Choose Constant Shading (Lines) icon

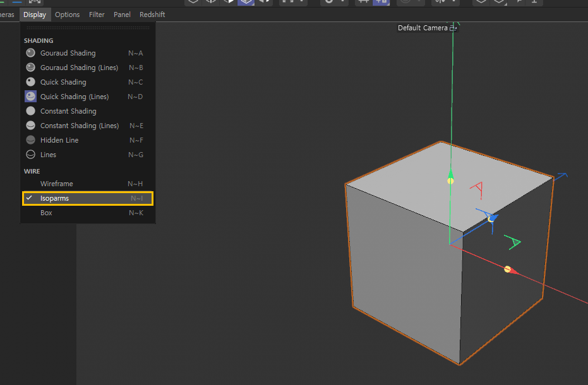[30, 126]
